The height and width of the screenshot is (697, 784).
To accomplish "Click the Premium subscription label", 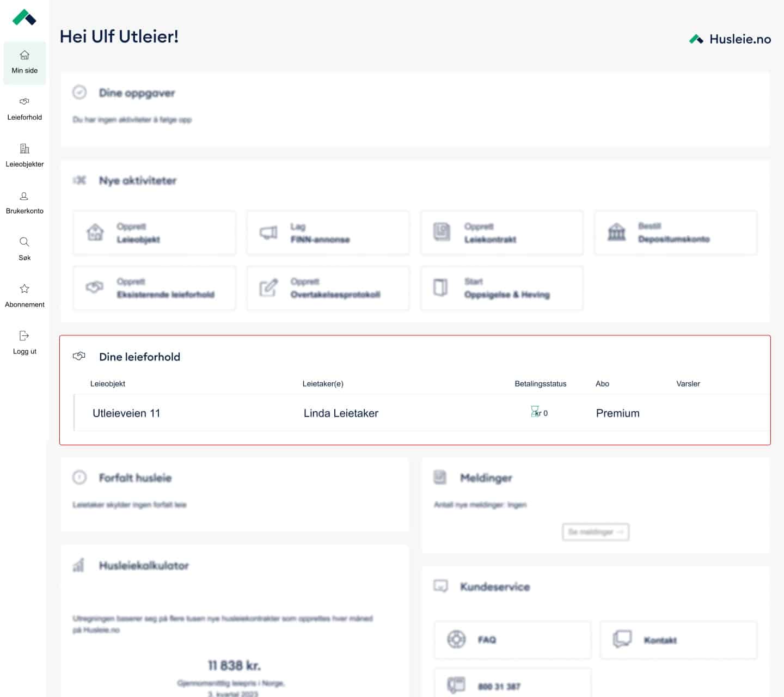I will tap(617, 413).
